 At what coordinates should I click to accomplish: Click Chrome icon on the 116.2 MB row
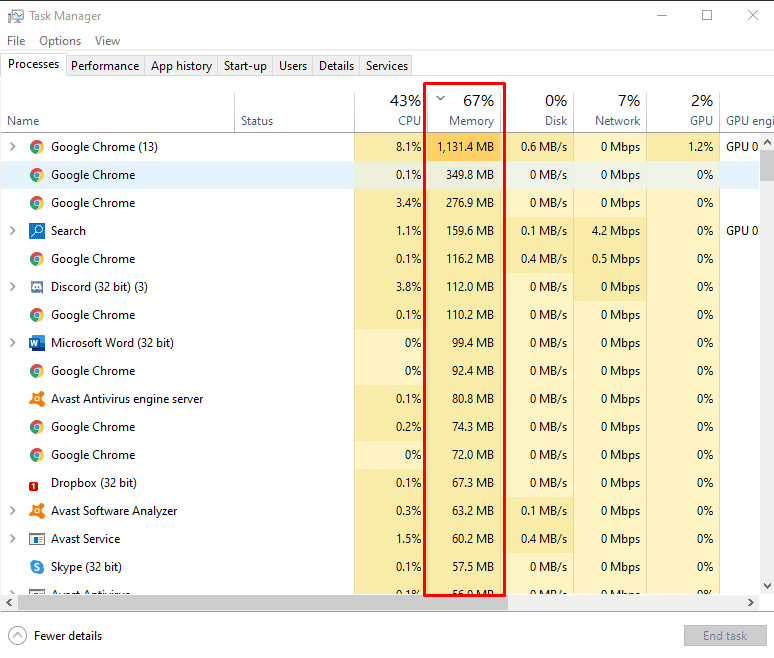[37, 259]
